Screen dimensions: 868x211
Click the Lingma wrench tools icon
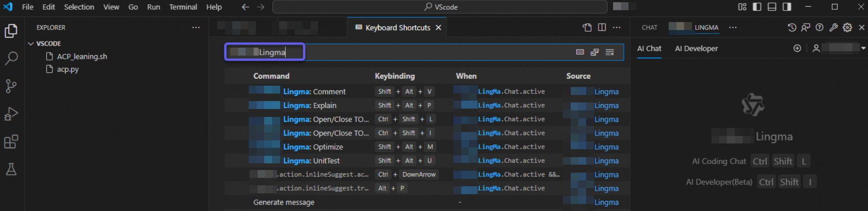tap(834, 27)
